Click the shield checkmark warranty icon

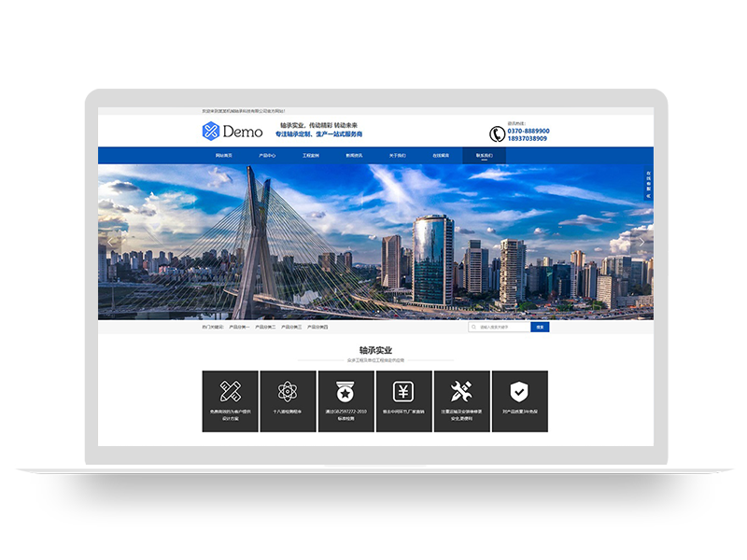point(518,392)
